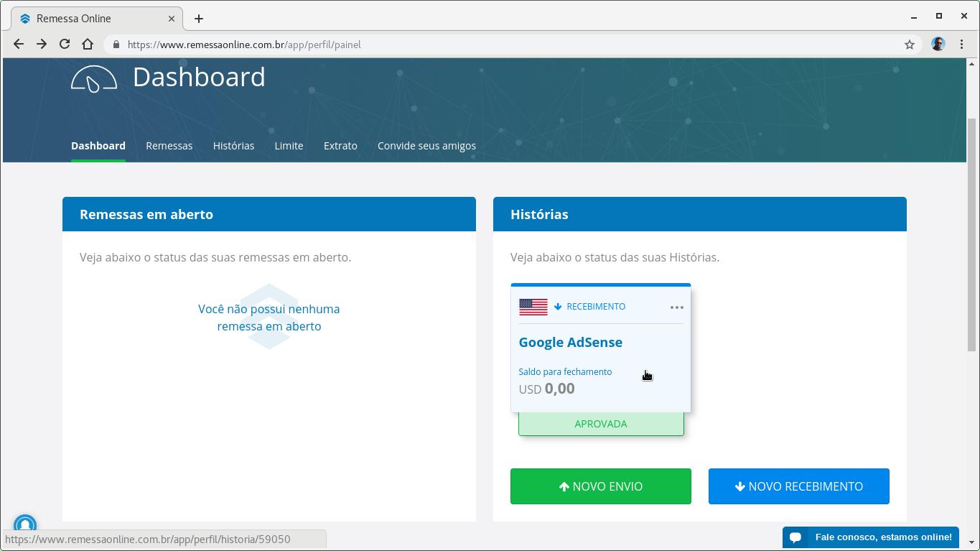
Task: Open the Chrome profile avatar
Action: pos(938,45)
